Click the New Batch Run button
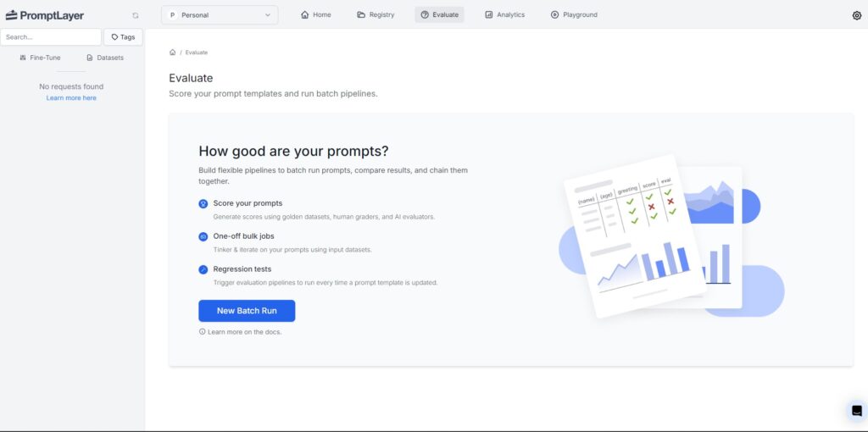The width and height of the screenshot is (868, 432). (x=247, y=311)
